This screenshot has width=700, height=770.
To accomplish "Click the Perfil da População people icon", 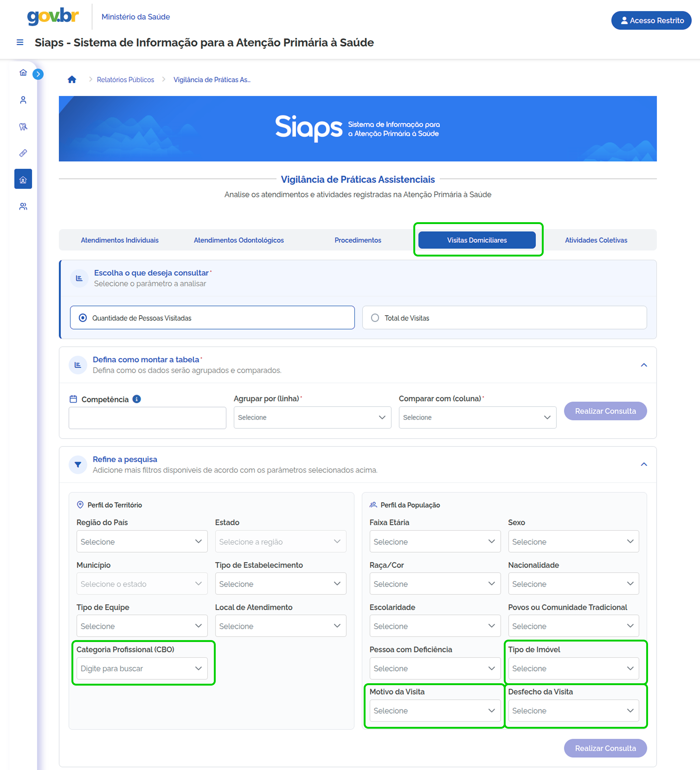I will tap(373, 505).
